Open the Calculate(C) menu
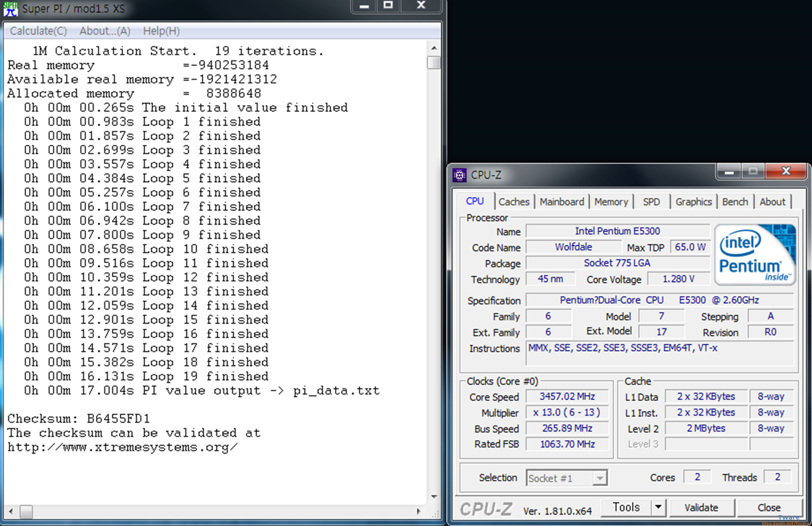 point(38,31)
